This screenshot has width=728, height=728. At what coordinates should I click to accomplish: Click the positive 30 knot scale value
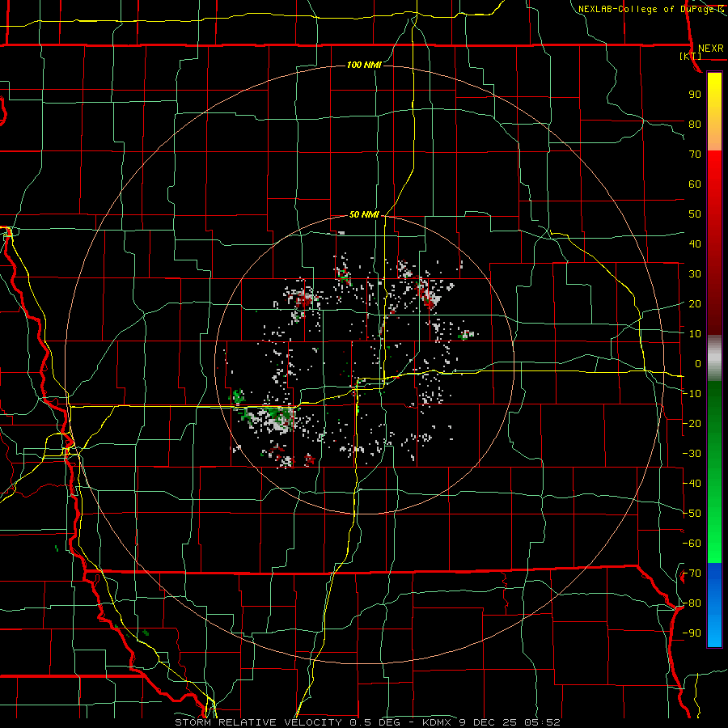click(x=695, y=274)
